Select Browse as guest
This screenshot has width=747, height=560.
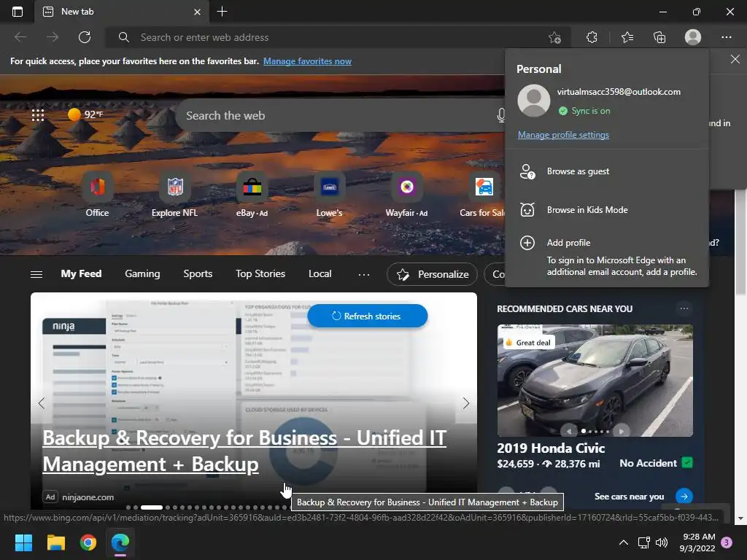tap(606, 171)
